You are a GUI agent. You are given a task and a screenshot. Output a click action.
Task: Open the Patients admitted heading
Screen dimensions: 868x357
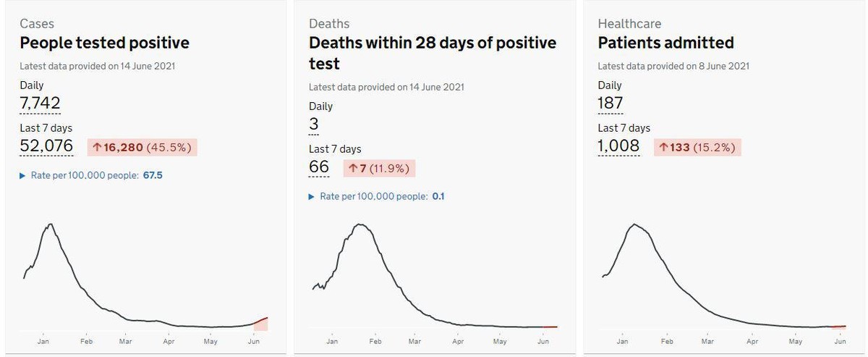tap(665, 43)
